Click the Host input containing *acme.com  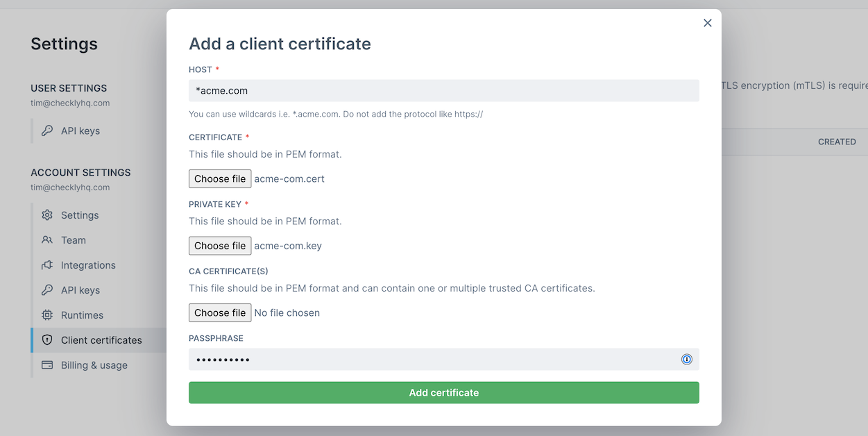pos(443,90)
